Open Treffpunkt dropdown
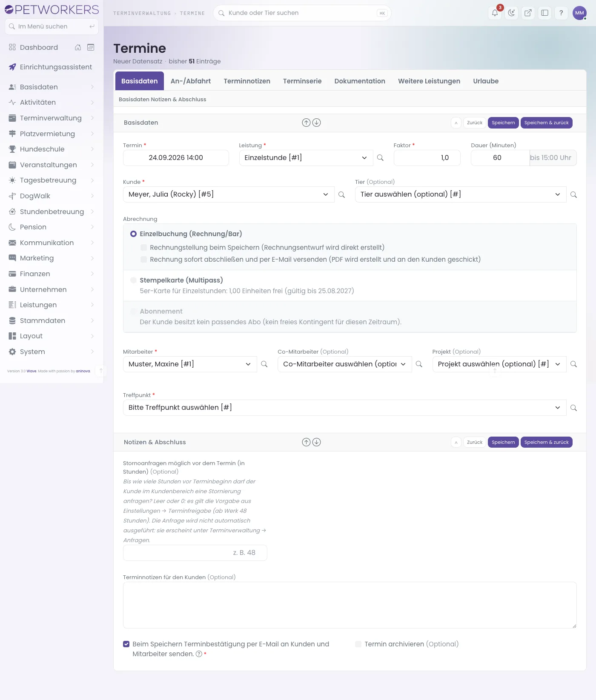This screenshot has height=700, width=596. point(344,408)
